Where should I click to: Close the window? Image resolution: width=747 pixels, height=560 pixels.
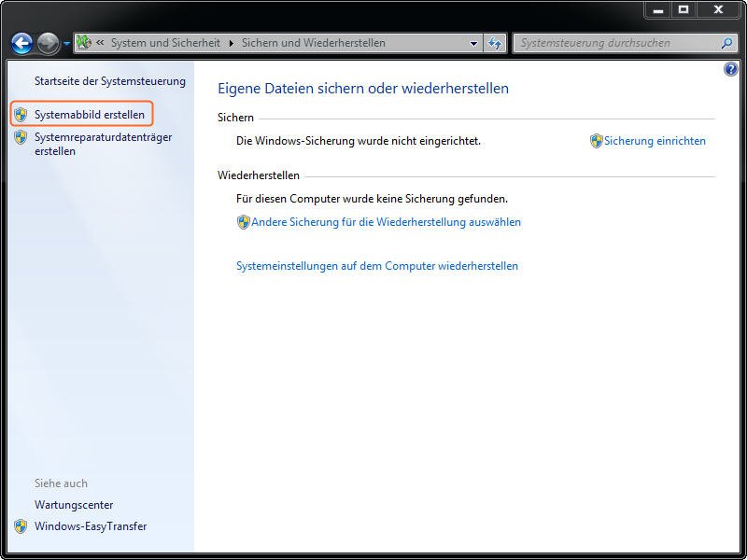(x=718, y=10)
